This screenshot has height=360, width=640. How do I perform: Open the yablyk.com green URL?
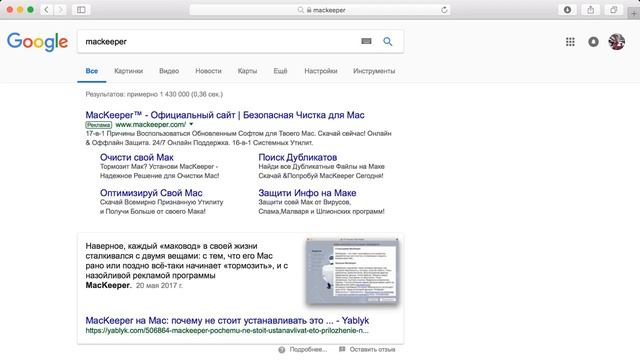pyautogui.click(x=227, y=331)
